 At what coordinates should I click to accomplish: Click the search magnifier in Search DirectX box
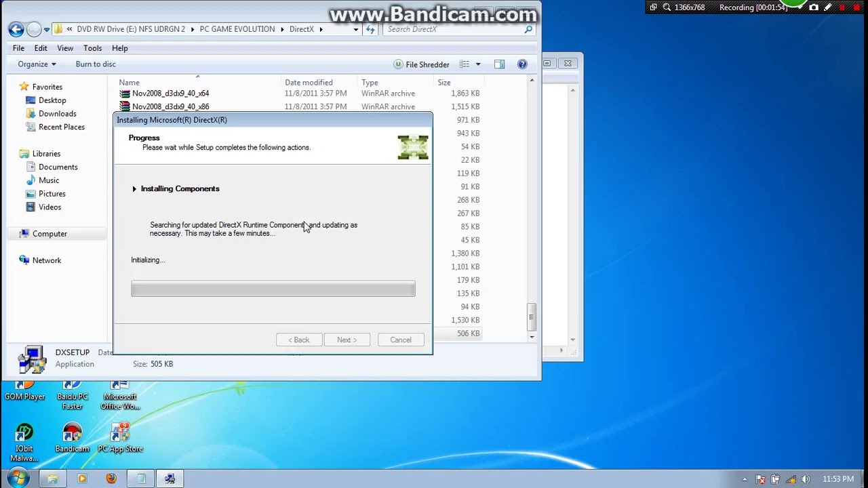(528, 29)
